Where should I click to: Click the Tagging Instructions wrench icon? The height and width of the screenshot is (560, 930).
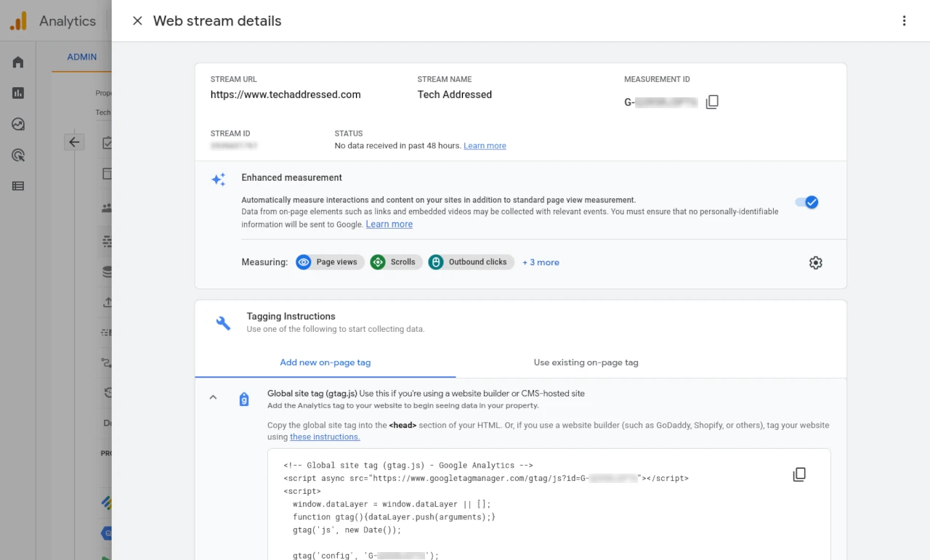[223, 323]
